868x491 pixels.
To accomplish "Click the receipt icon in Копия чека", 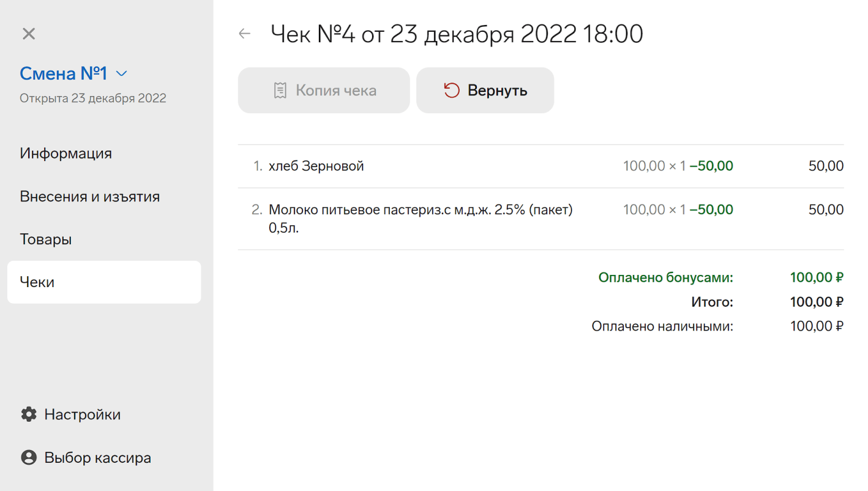I will pyautogui.click(x=280, y=91).
